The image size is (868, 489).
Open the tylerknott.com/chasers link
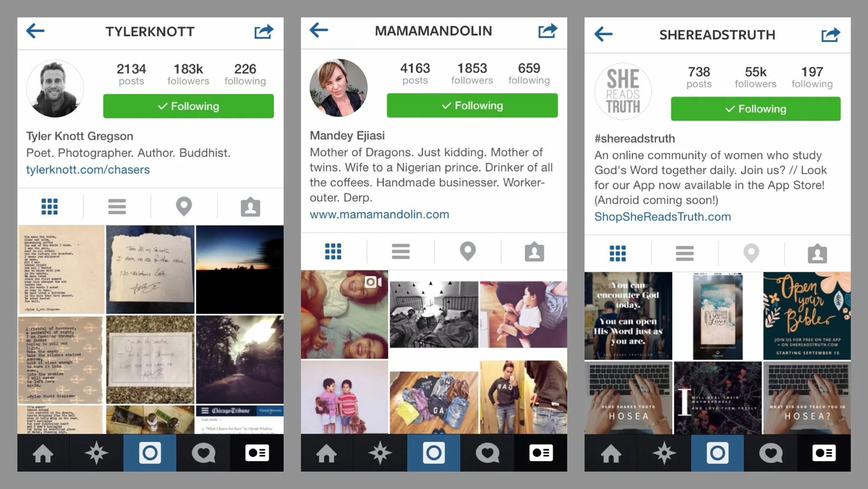point(88,169)
